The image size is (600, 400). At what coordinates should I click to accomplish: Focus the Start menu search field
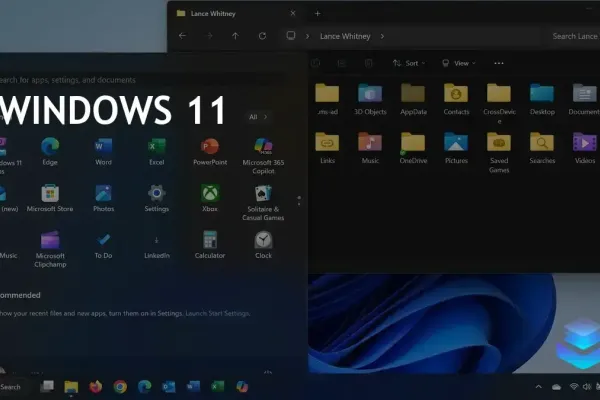tap(142, 80)
